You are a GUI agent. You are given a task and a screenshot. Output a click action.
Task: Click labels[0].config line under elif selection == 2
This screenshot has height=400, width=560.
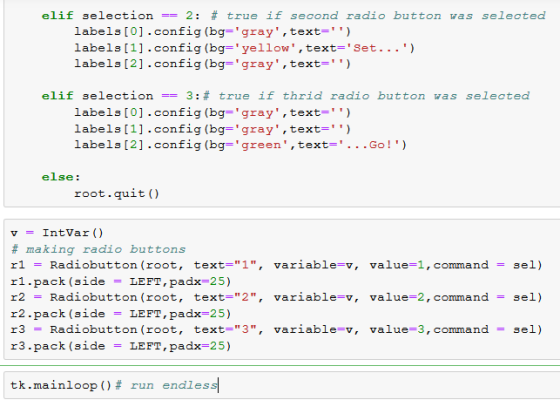[x=213, y=32]
